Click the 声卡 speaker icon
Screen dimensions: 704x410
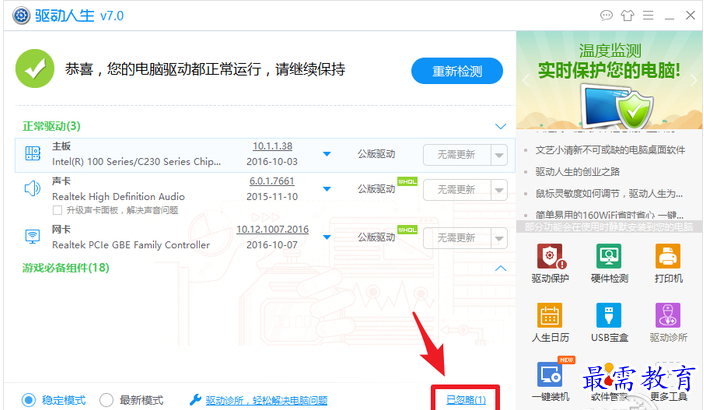pyautogui.click(x=32, y=189)
